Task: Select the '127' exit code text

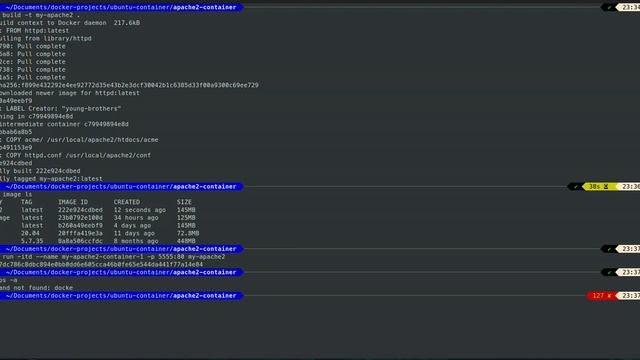Action: 598,296
